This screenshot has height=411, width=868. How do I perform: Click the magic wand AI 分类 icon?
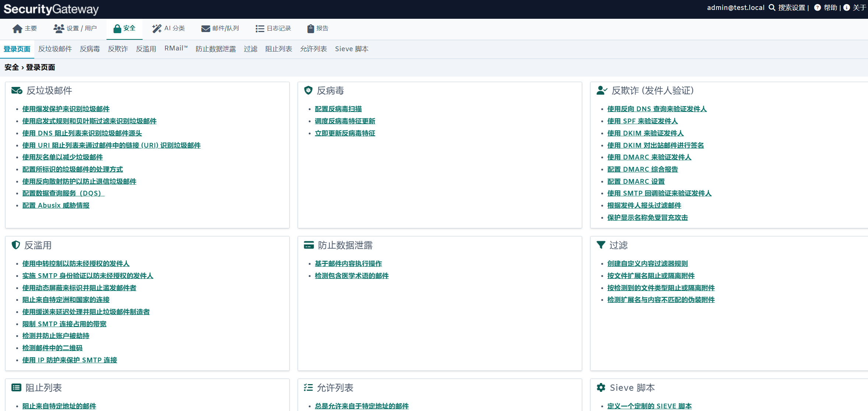[x=157, y=29]
